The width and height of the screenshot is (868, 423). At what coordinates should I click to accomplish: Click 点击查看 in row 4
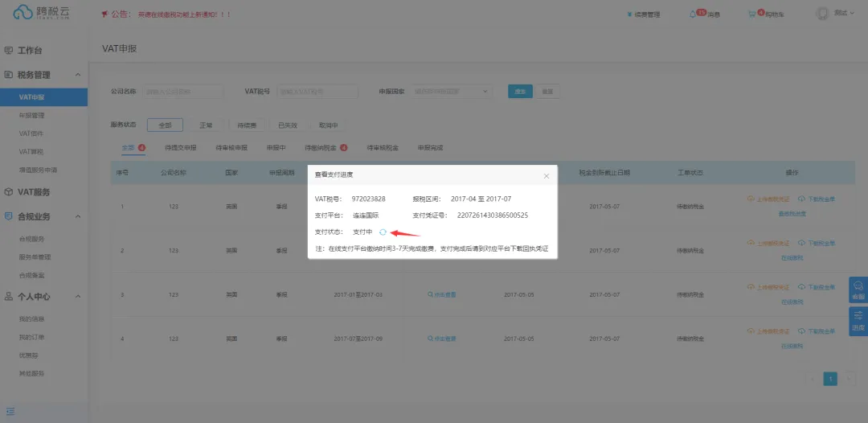(x=442, y=339)
